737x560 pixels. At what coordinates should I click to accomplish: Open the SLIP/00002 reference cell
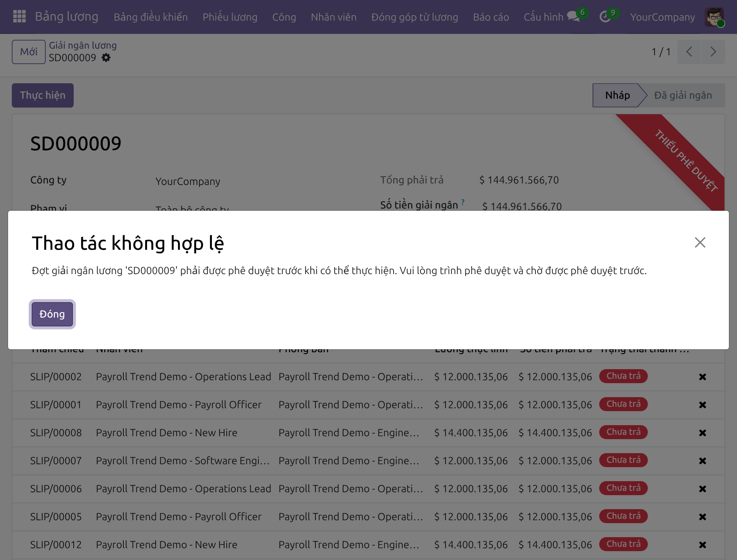(56, 377)
